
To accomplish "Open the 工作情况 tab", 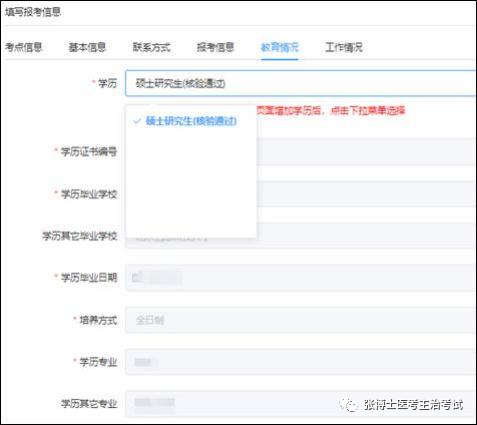I will tap(344, 47).
